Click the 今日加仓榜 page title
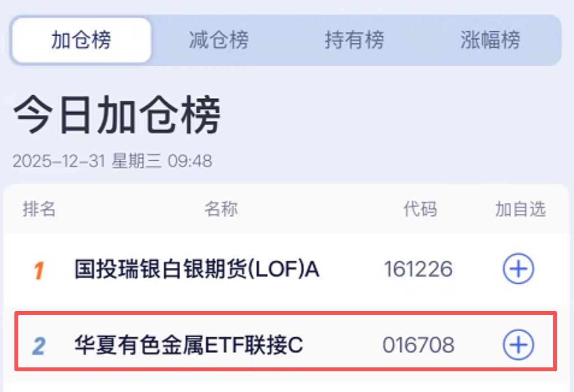Image resolution: width=574 pixels, height=392 pixels. click(117, 117)
